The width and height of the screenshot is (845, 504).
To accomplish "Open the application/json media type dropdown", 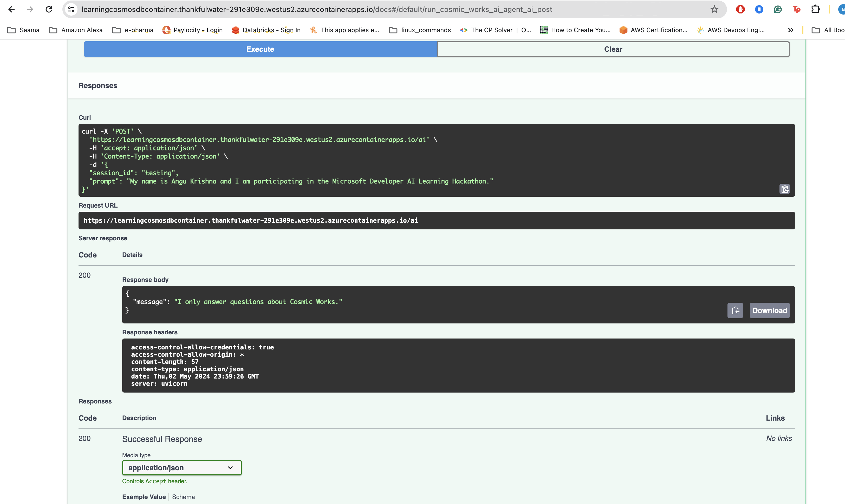I will coord(181,468).
